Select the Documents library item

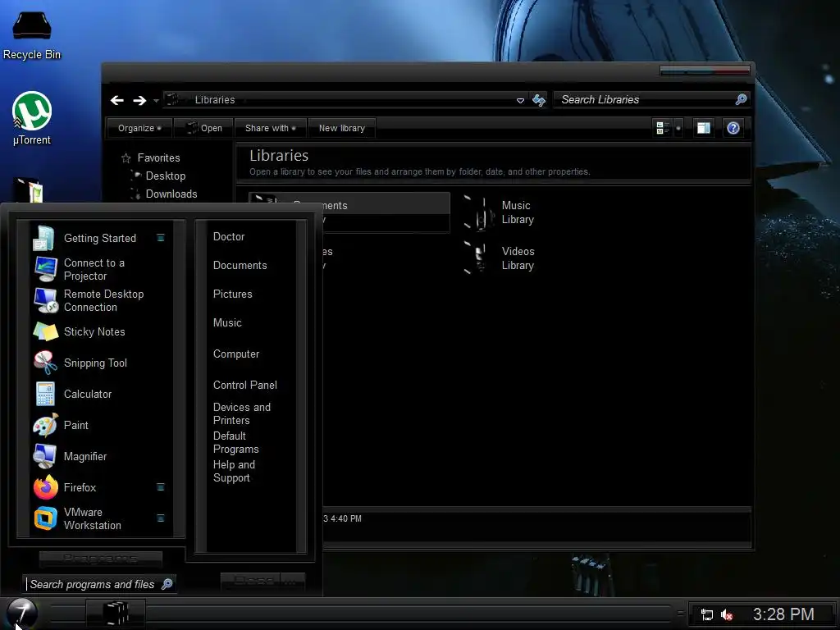[349, 212]
